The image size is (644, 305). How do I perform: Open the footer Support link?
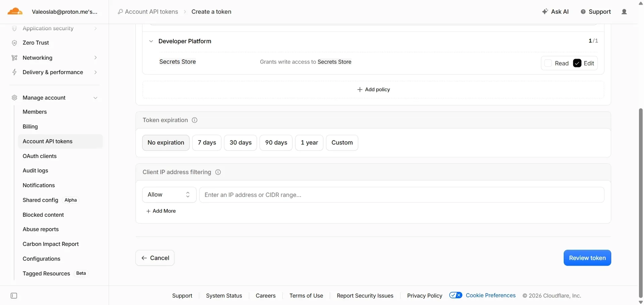tap(182, 296)
